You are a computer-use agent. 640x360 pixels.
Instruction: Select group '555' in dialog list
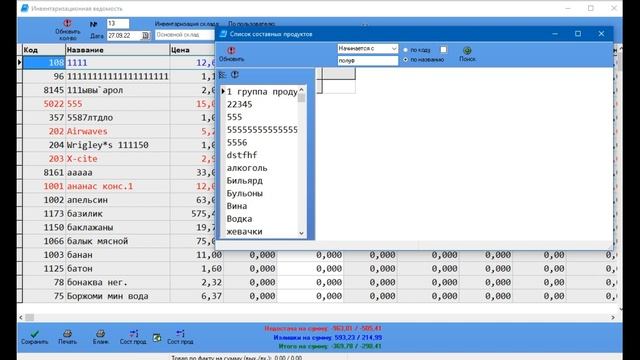(235, 117)
